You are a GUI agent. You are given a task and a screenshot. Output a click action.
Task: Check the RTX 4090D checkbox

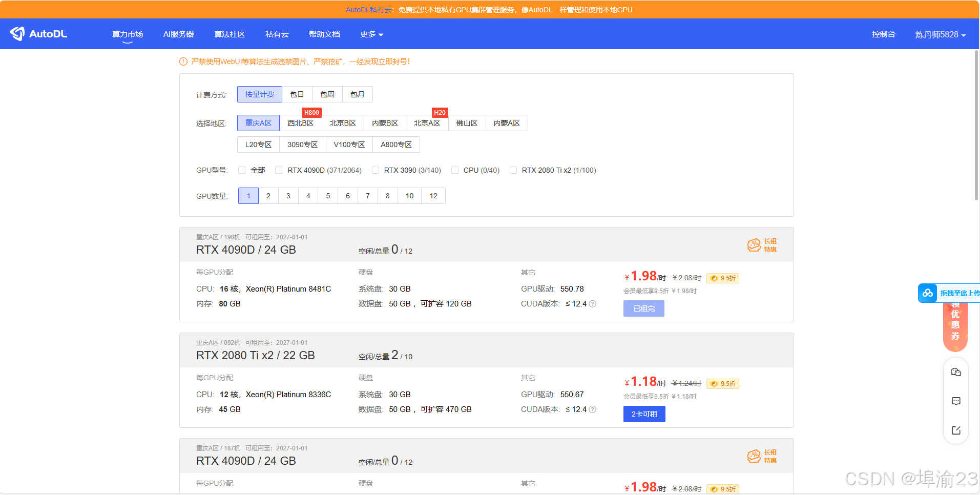tap(279, 170)
